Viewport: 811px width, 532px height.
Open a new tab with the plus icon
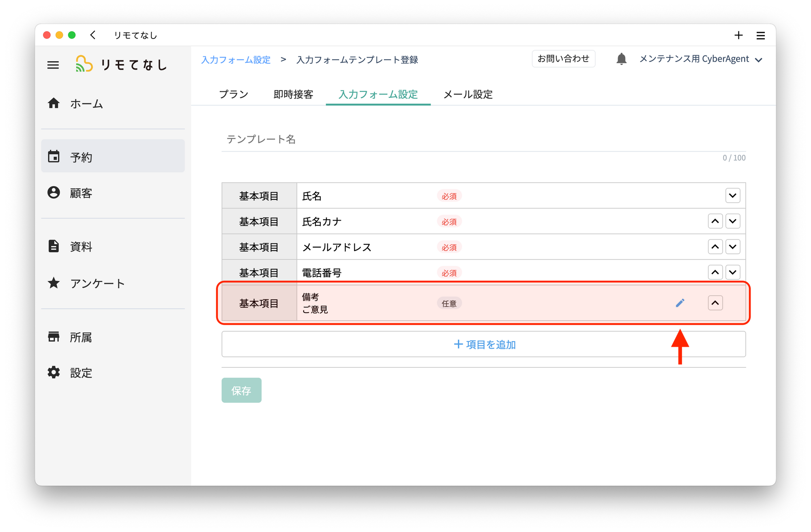pyautogui.click(x=738, y=35)
